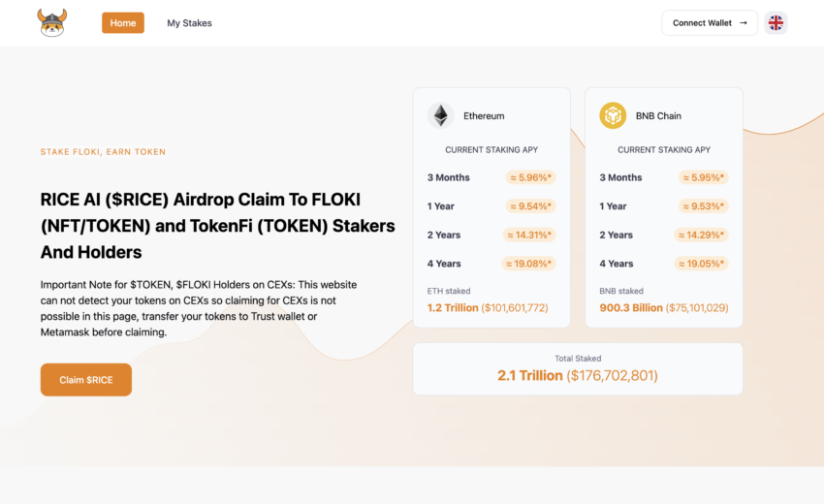This screenshot has height=504, width=824.
Task: Click the ETH staked label
Action: (448, 291)
